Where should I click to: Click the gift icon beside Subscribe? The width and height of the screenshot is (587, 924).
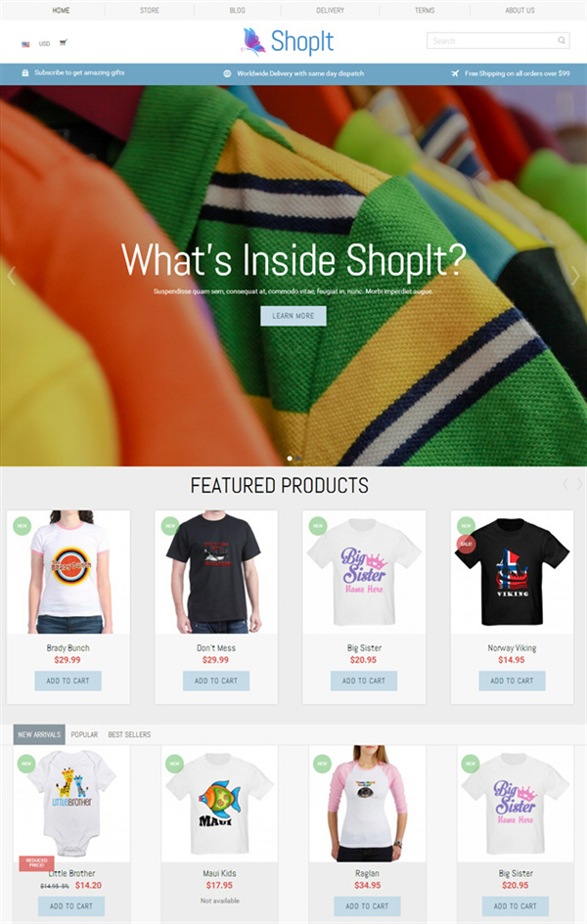pos(24,73)
